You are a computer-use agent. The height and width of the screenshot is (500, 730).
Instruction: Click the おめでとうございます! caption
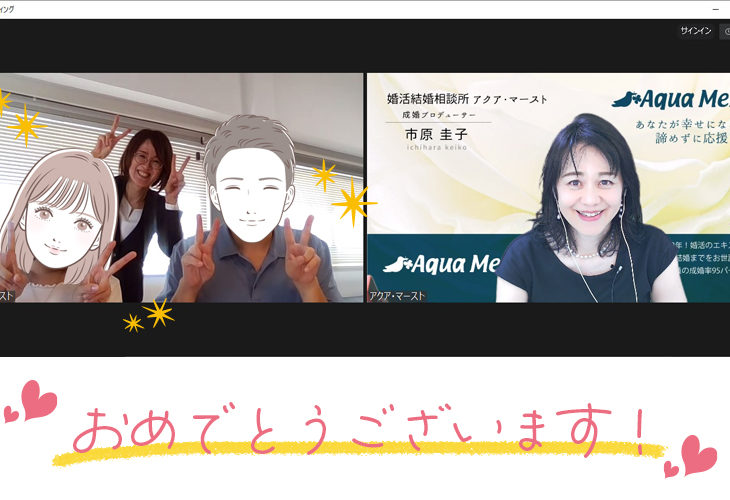pyautogui.click(x=358, y=431)
